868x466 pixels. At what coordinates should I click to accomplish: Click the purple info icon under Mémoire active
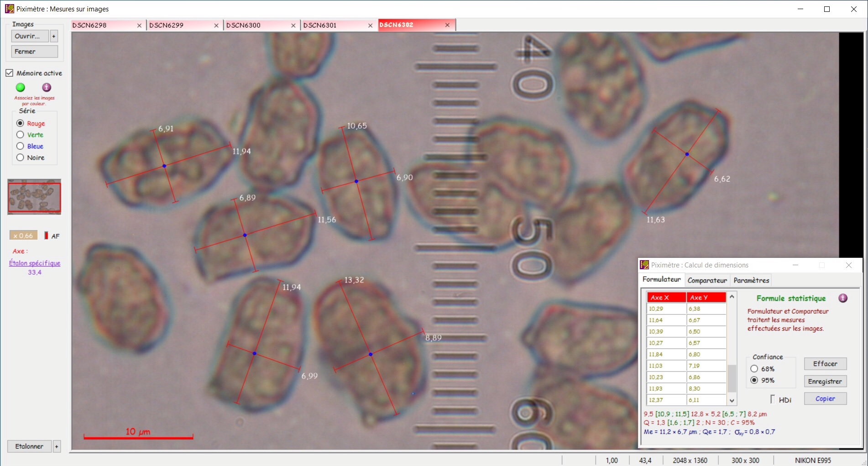click(47, 87)
